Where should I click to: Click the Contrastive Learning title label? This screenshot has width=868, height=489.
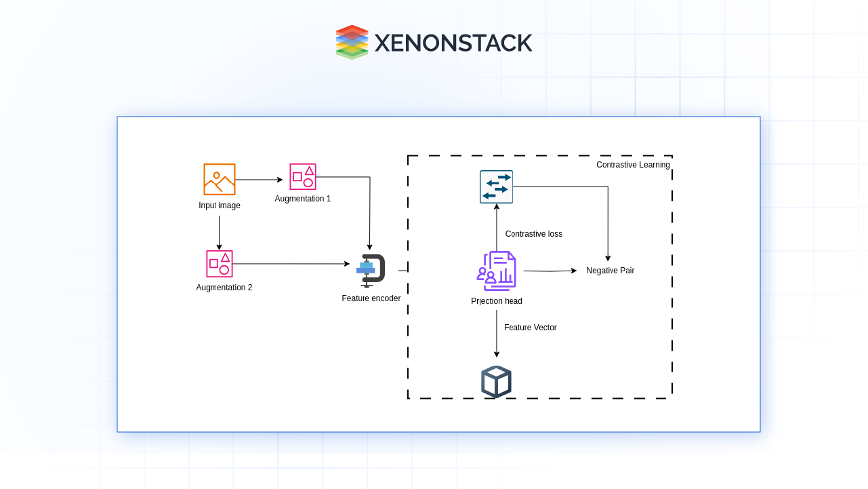[x=633, y=165]
